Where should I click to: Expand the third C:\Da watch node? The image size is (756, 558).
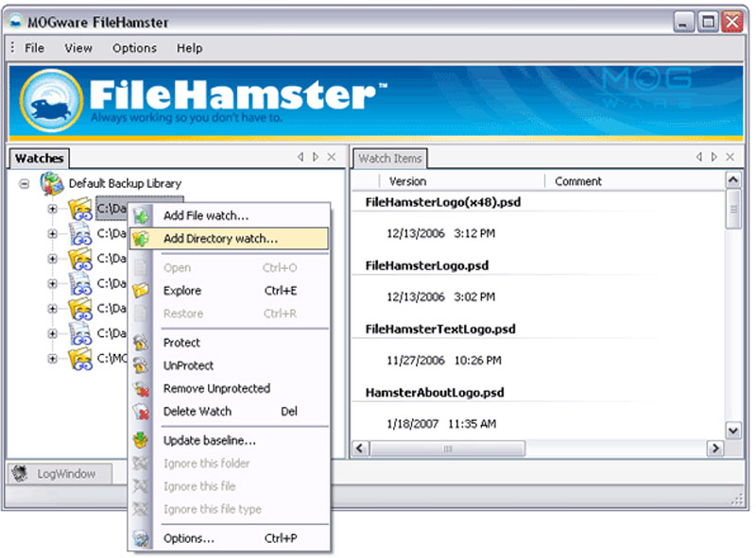click(x=53, y=259)
